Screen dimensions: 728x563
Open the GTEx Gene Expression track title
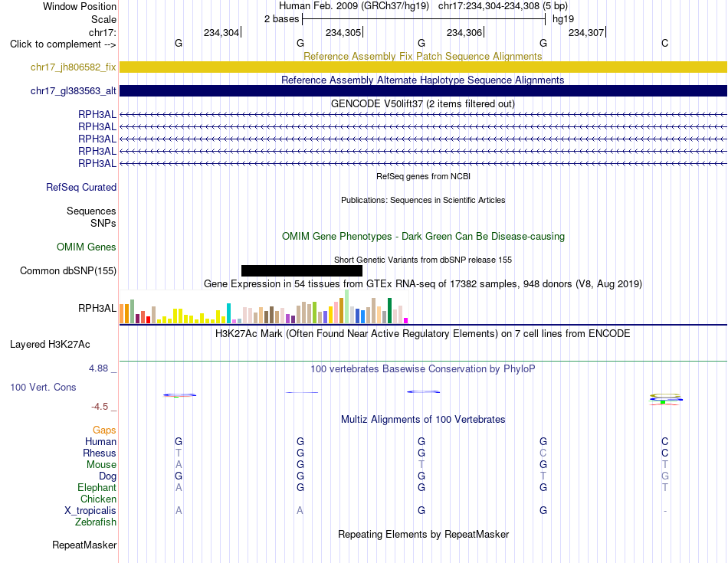[x=422, y=283]
